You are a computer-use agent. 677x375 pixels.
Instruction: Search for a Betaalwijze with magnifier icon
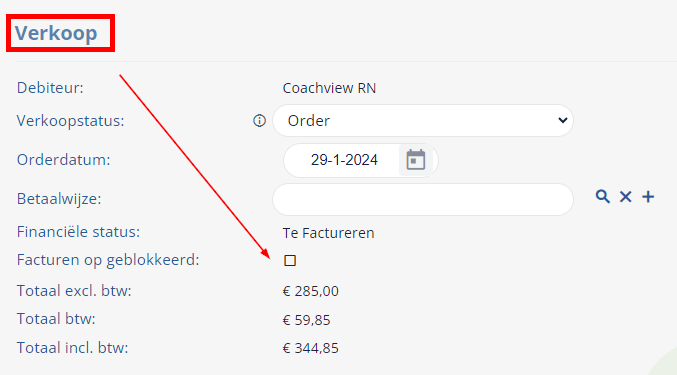tap(603, 197)
